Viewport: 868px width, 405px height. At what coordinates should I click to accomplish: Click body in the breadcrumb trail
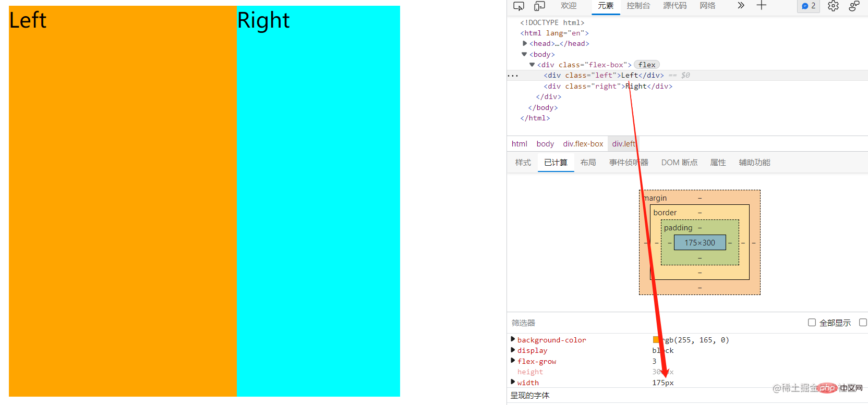(545, 144)
